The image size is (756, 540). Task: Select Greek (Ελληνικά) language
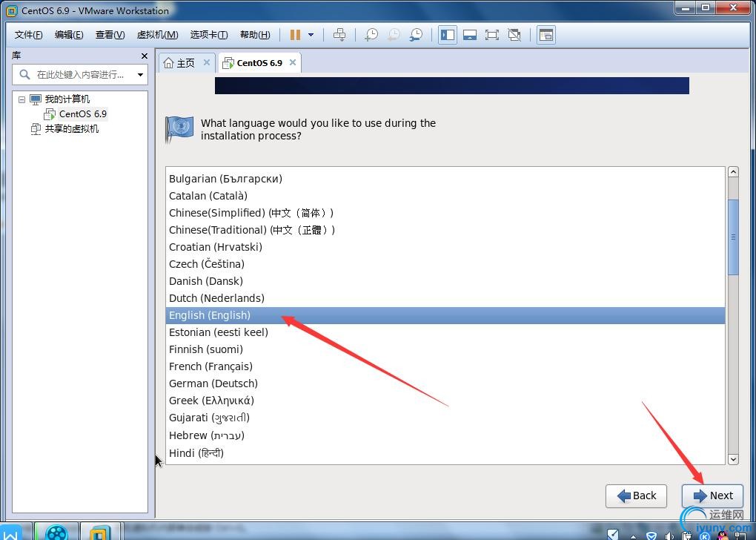445,401
